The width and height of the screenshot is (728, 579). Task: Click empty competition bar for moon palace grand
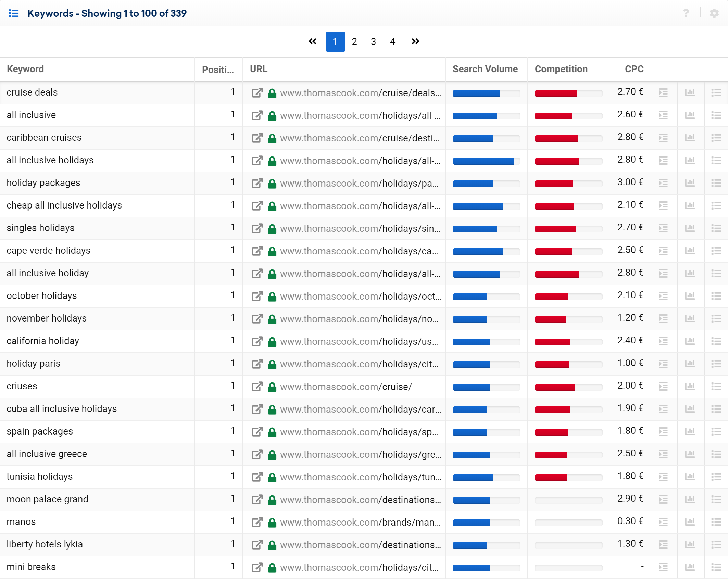click(568, 500)
